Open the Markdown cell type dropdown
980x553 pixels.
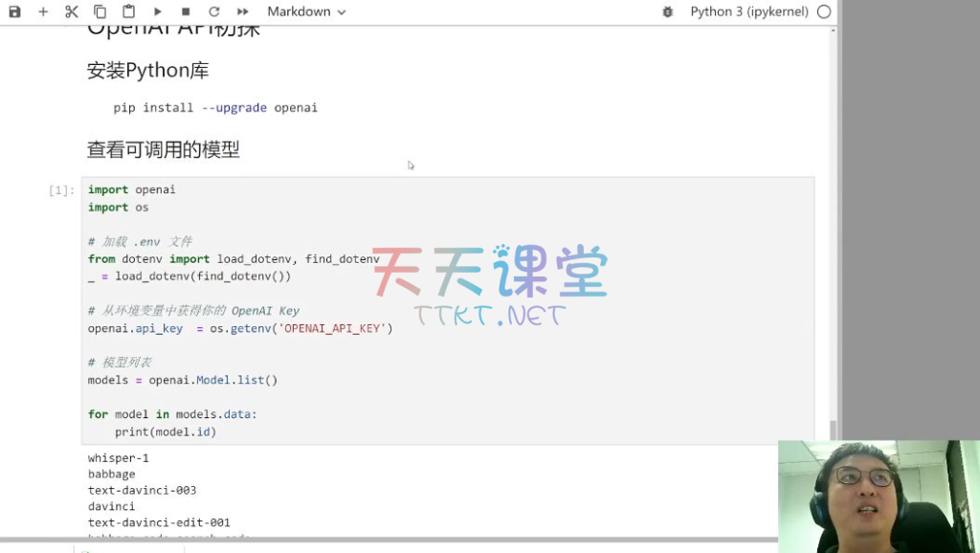pyautogui.click(x=306, y=11)
